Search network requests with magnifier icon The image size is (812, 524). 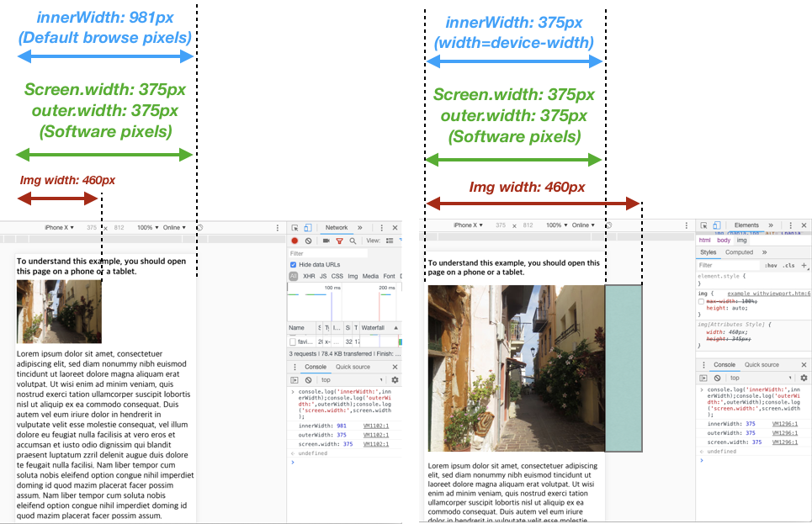(x=353, y=241)
